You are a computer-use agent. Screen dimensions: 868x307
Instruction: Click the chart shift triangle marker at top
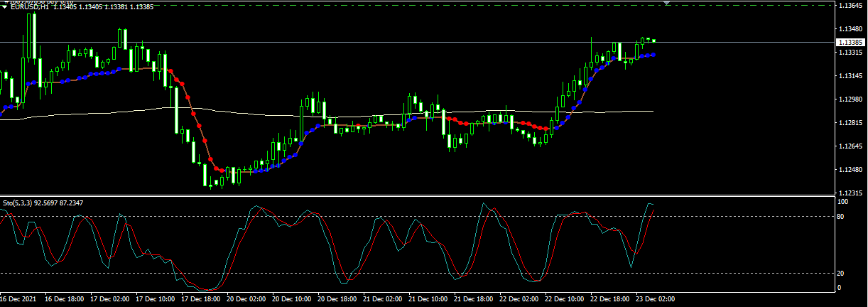[666, 3]
